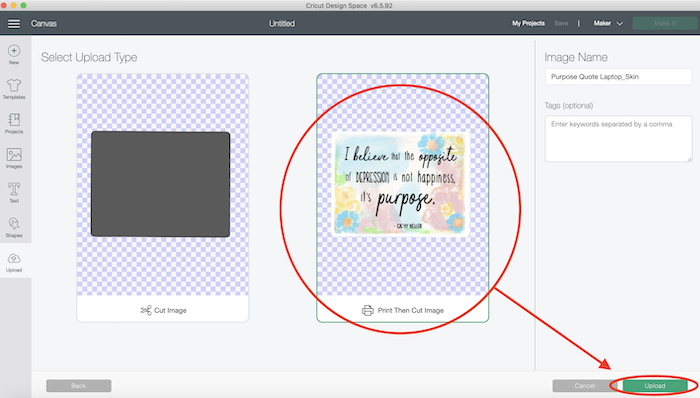Click the printer Print Then Cut icon
Viewport: 700px width, 398px height.
click(x=367, y=310)
